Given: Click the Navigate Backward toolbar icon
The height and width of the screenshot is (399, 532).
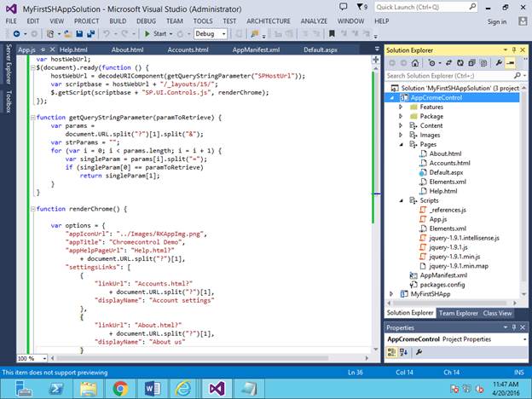Looking at the screenshot, I should click(16, 34).
